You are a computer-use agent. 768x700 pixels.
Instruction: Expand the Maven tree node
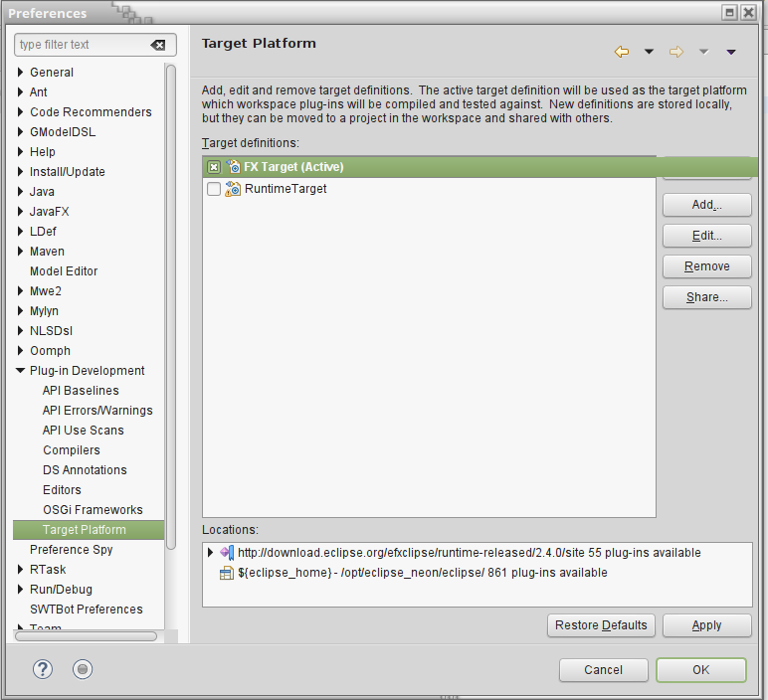pyautogui.click(x=20, y=252)
